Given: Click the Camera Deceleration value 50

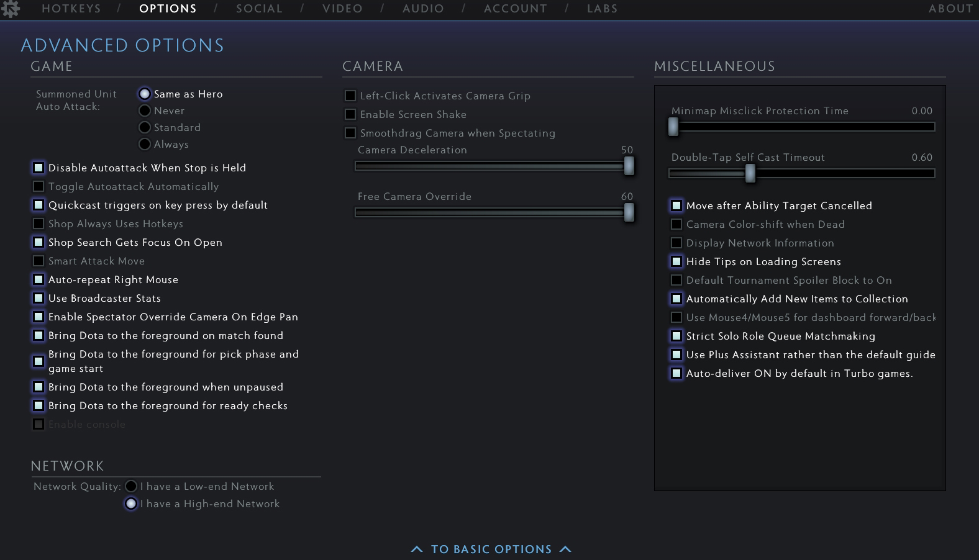Looking at the screenshot, I should coord(627,150).
